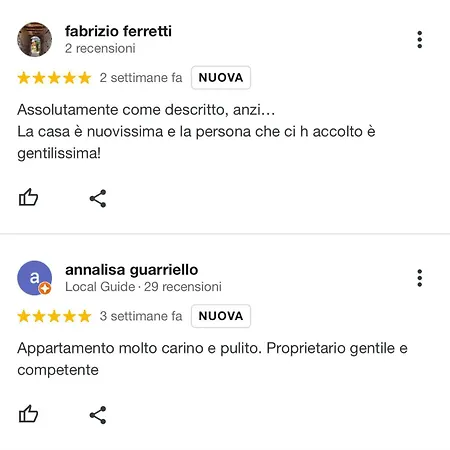The height and width of the screenshot is (450, 450).
Task: Click the five-star rating on fabrizio's review
Action: [x=54, y=78]
